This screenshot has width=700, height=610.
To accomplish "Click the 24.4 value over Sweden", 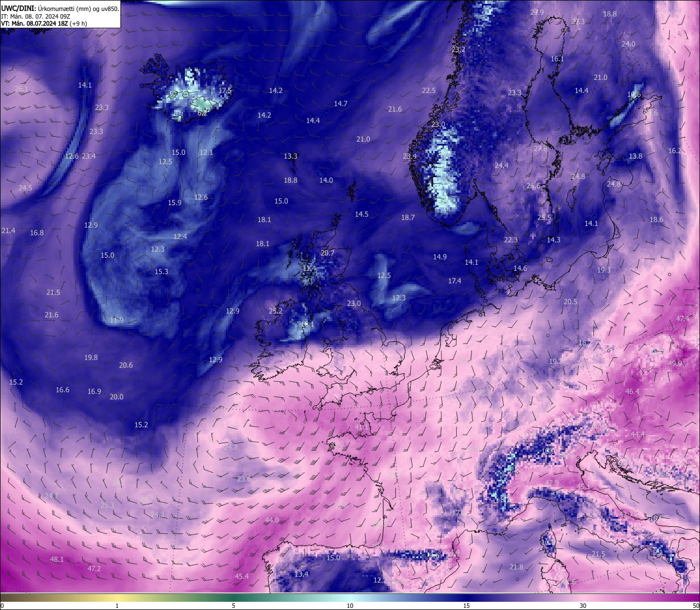I will click(501, 165).
